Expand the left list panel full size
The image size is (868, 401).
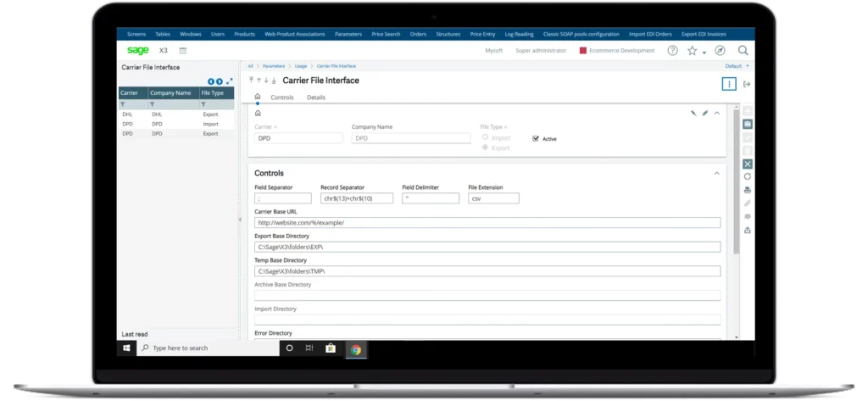pos(229,81)
